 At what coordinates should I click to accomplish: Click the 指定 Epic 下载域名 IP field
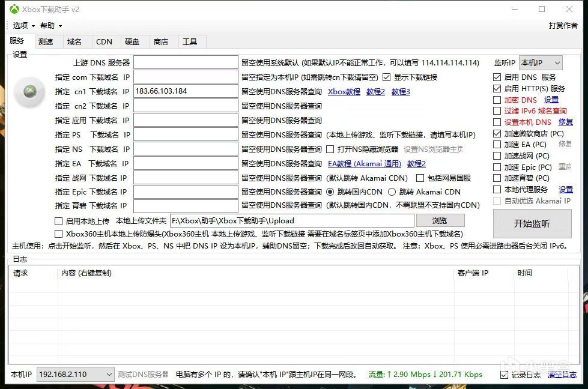coord(186,192)
